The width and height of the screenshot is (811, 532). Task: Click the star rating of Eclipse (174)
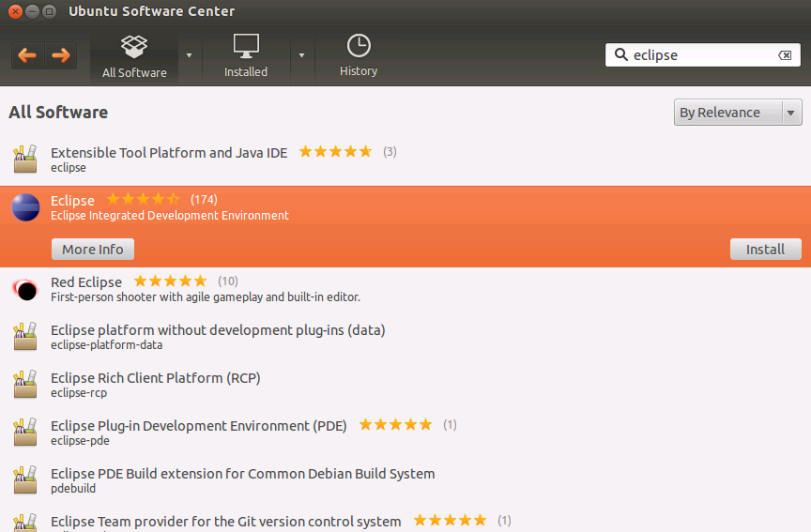coord(144,199)
